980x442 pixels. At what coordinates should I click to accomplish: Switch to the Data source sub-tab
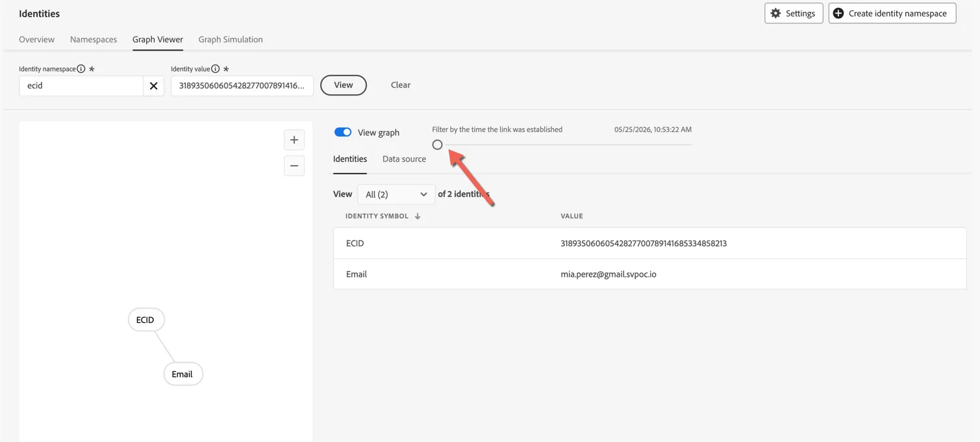pyautogui.click(x=404, y=159)
